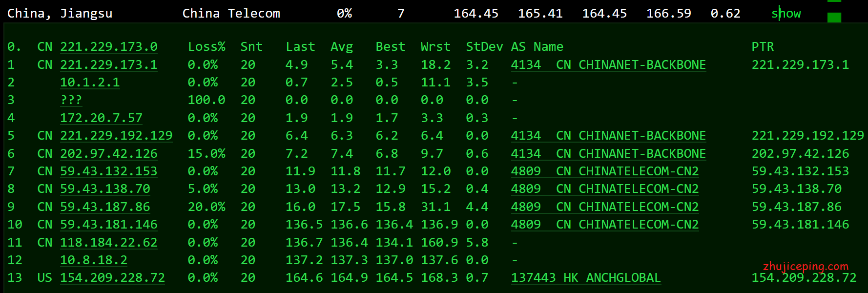Screen dimensions: 868x293
Task: Open AS 4809 CHINATELECOM-CN2 link on hop 7
Action: point(604,171)
